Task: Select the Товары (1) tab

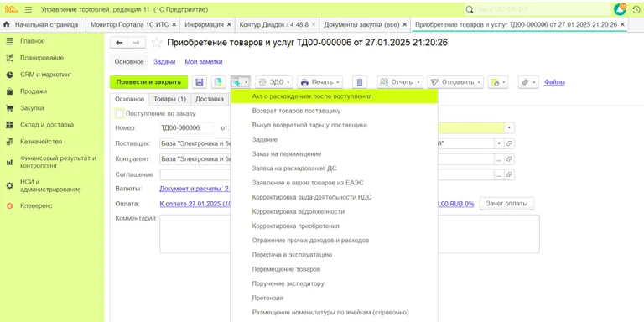Action: (x=169, y=99)
